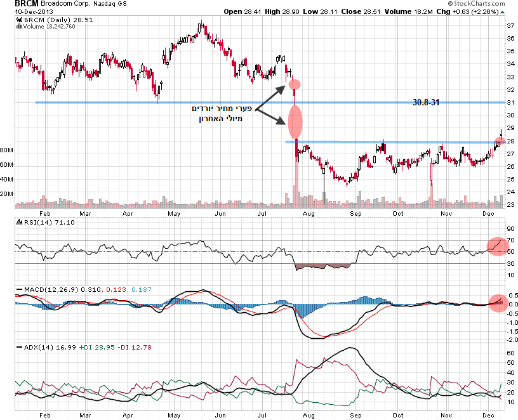Click the 'Volume 18.2M' header value
The height and width of the screenshot is (420, 518).
click(408, 11)
